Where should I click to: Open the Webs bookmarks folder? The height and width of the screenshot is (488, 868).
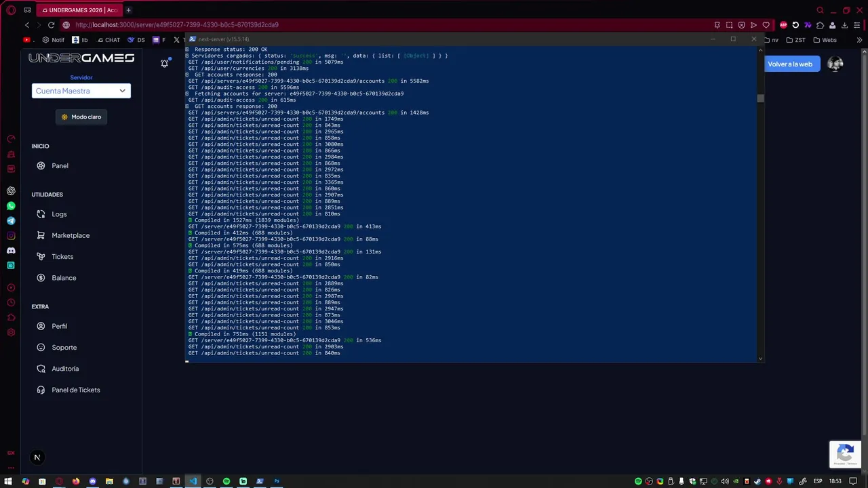825,40
